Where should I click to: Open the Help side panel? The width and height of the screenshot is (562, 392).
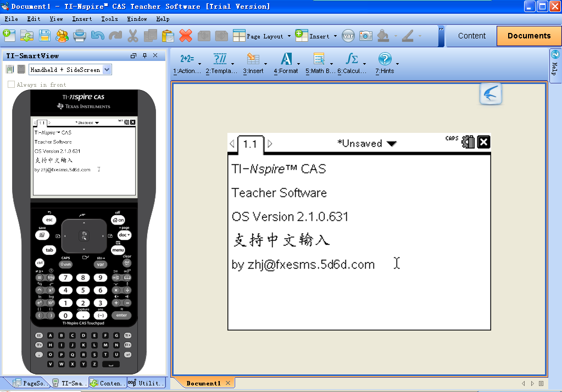coord(555,65)
